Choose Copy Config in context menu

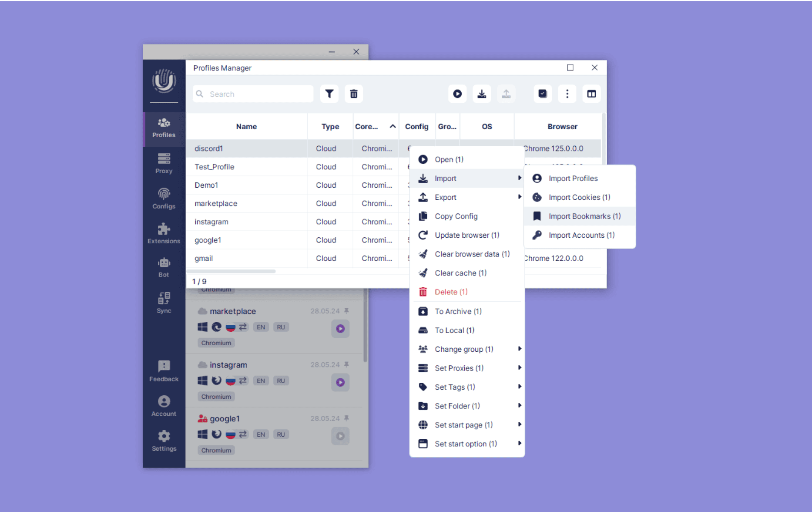pyautogui.click(x=467, y=216)
